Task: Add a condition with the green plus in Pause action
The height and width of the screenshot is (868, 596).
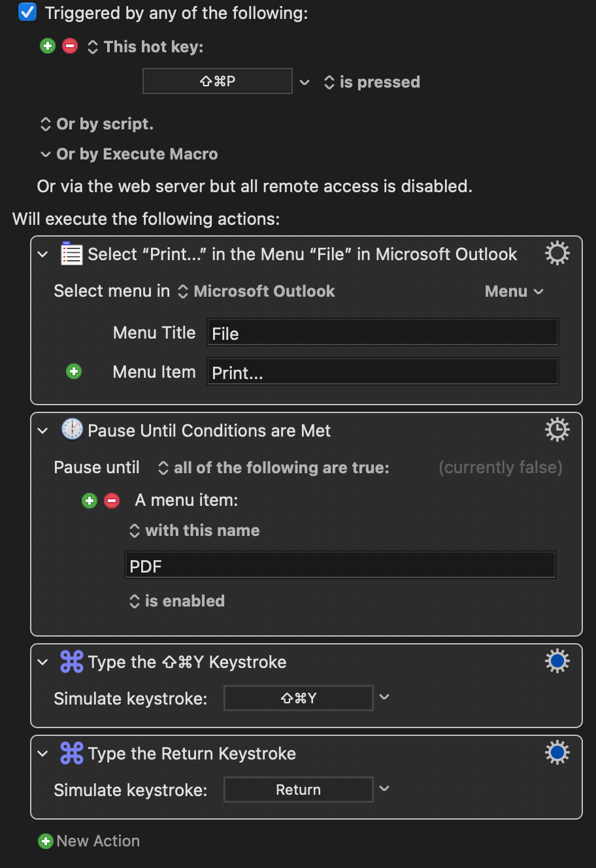Action: (90, 501)
